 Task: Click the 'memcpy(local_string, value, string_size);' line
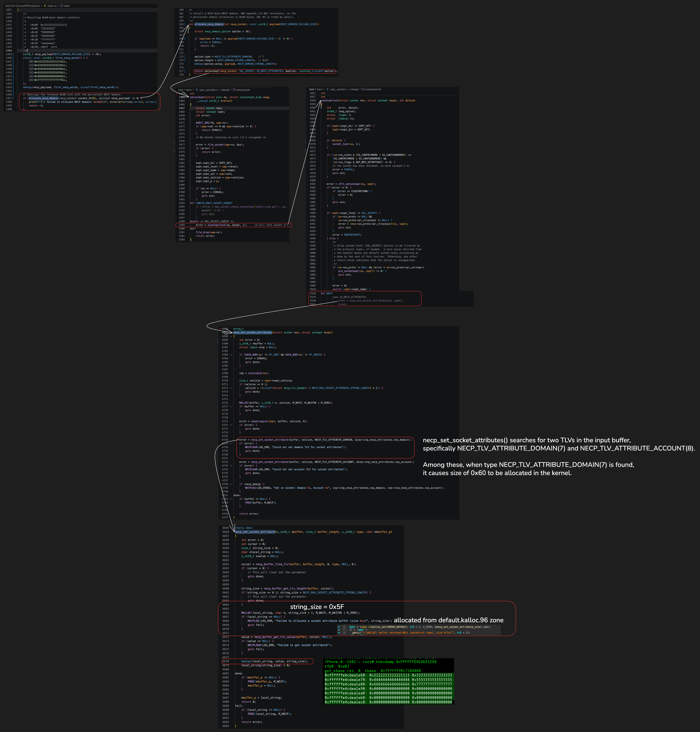coord(275,661)
